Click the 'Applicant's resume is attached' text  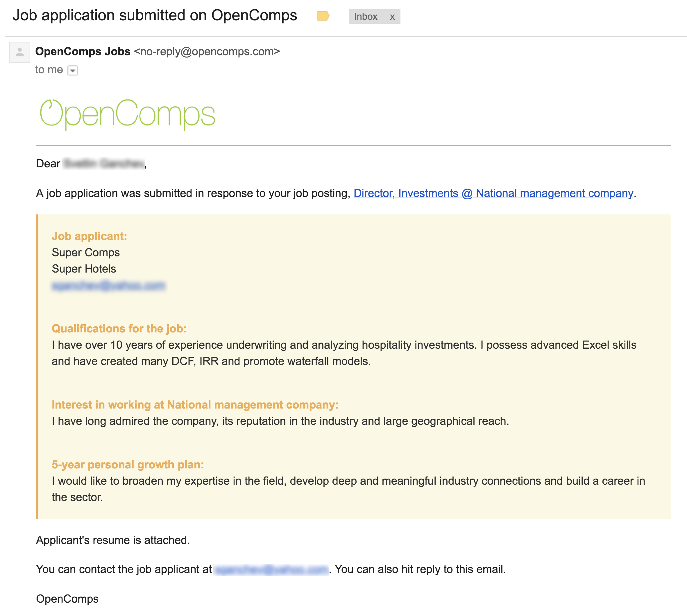tap(113, 540)
